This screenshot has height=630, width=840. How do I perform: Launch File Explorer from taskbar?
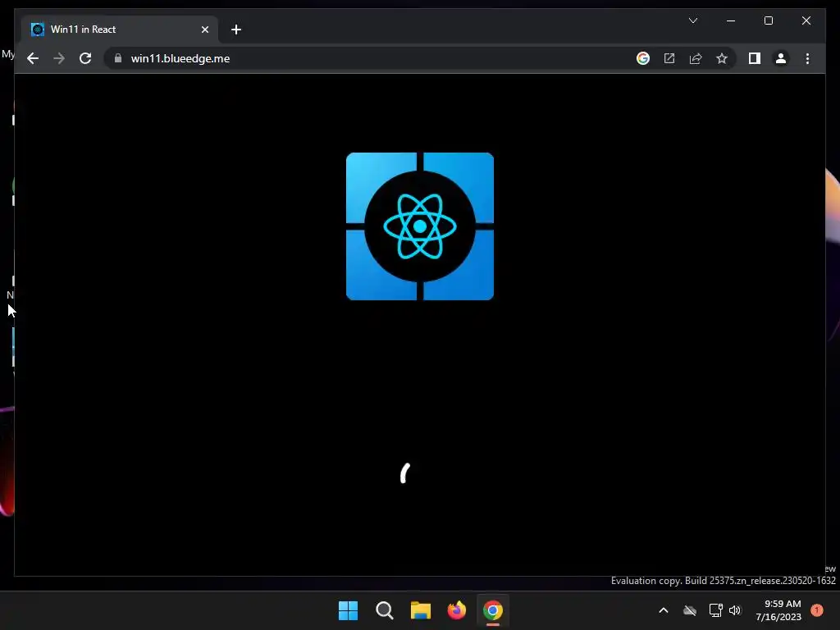click(421, 610)
